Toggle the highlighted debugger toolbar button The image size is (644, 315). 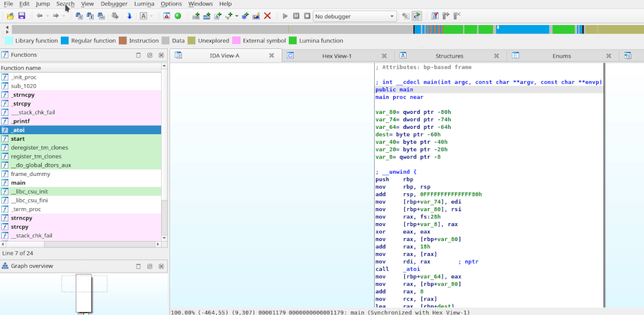[x=416, y=16]
